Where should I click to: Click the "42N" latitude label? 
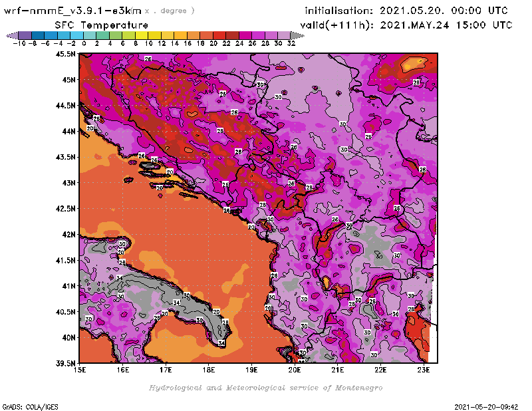[x=68, y=235]
